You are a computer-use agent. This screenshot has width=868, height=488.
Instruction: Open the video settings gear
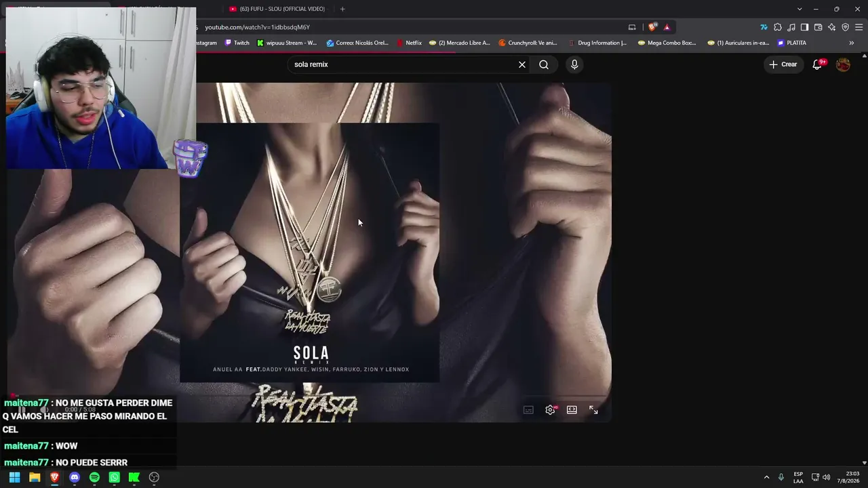(551, 410)
